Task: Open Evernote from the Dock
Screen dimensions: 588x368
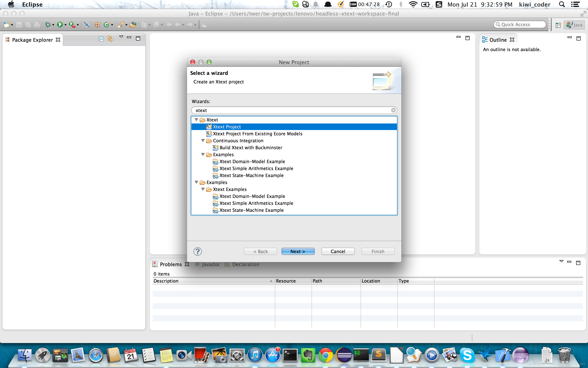Action: pos(308,355)
